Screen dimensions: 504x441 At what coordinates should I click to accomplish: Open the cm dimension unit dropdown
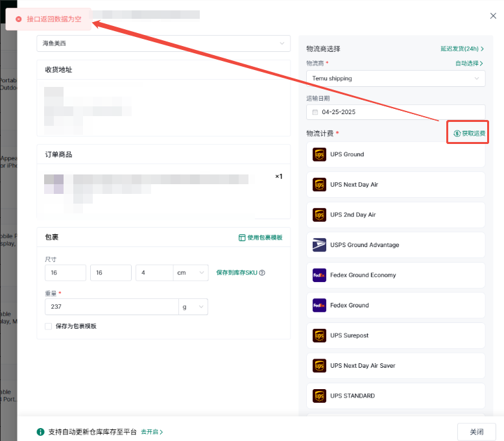pyautogui.click(x=191, y=272)
